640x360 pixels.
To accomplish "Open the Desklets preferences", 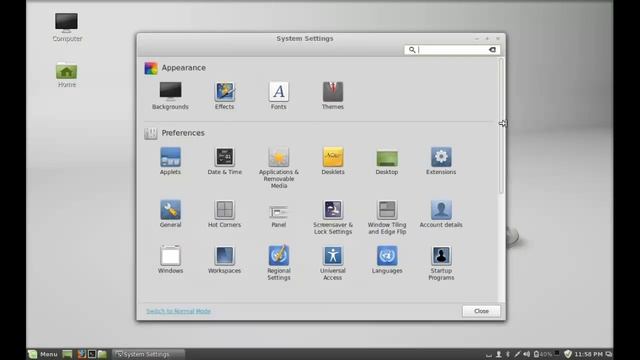I will coord(333,161).
